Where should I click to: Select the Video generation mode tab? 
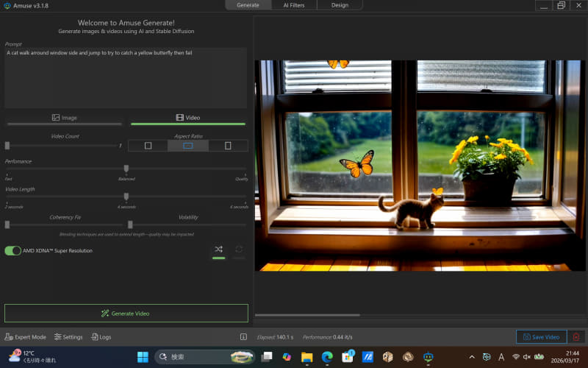point(188,118)
